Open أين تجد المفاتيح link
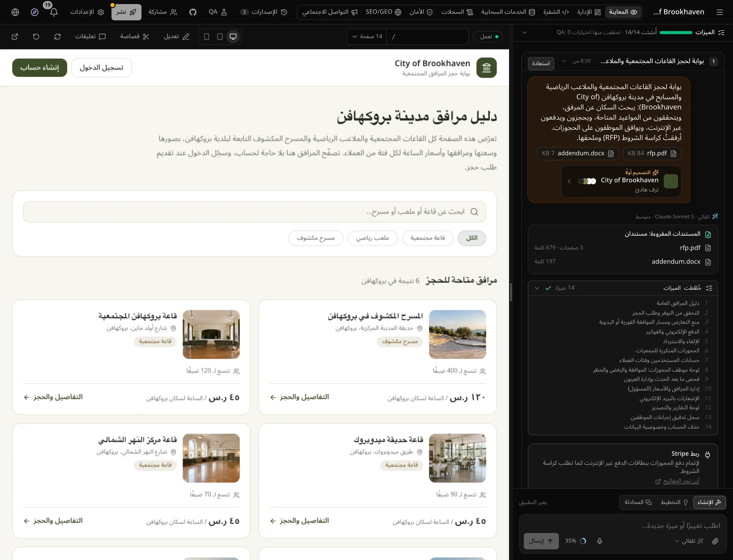733x560 pixels. tap(678, 481)
